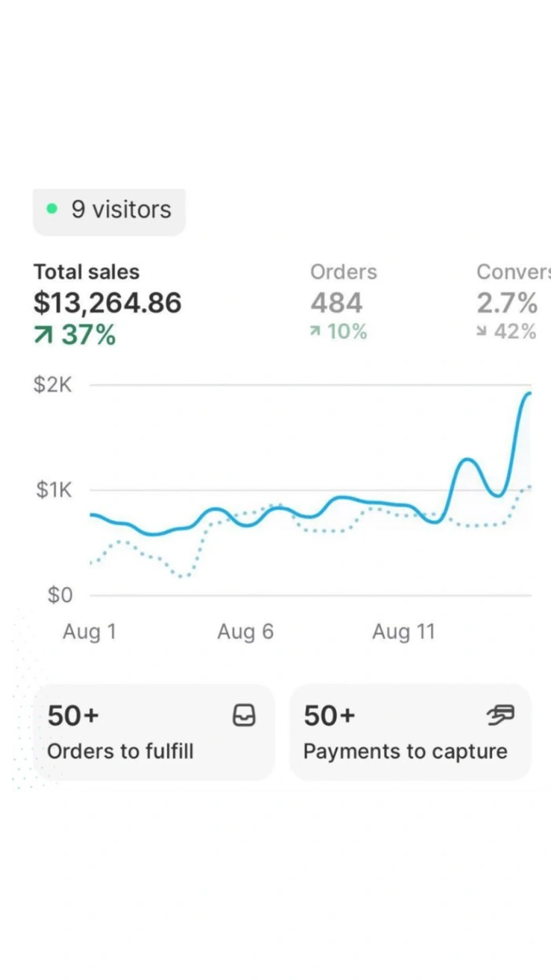
Task: Click the 42% down arrow icon
Action: click(x=482, y=332)
